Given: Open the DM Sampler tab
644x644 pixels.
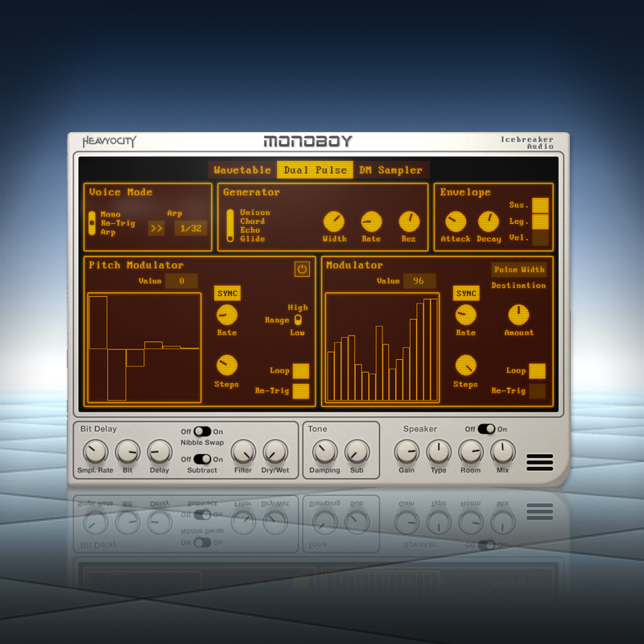Looking at the screenshot, I should (390, 170).
